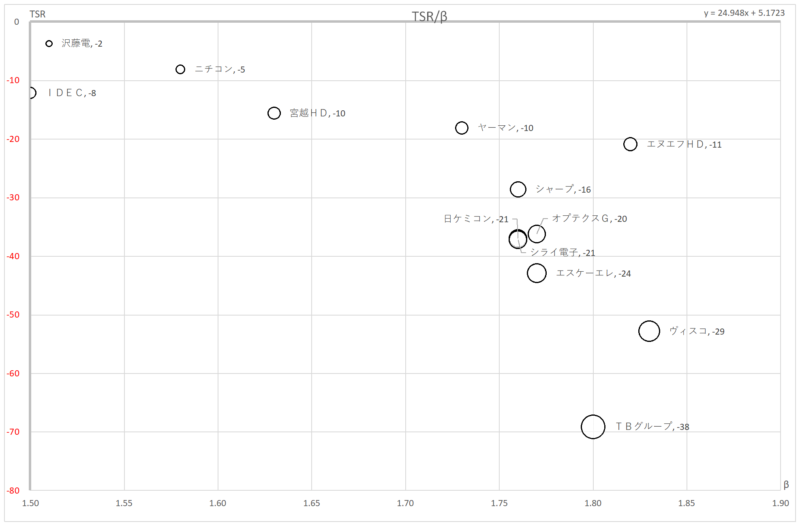Click the β horizontal axis title

(786, 484)
